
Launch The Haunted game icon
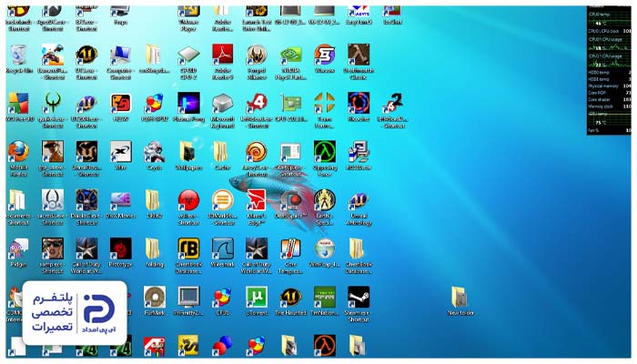tap(290, 297)
